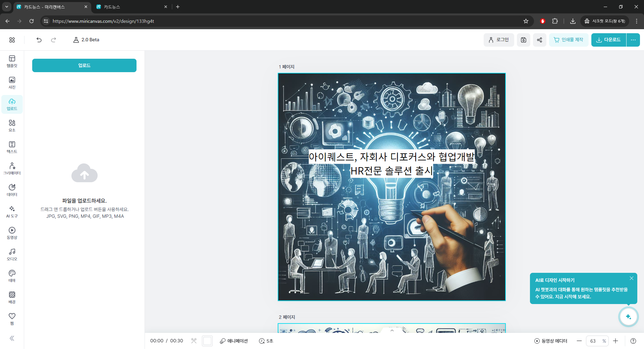This screenshot has width=644, height=349.
Task: Save the design with the save icon
Action: coord(524,40)
